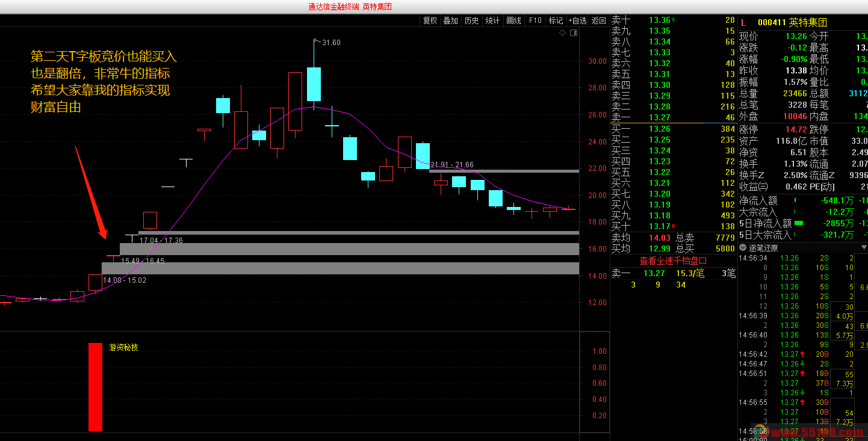Select the 卖一 order row at 13.27 with volume 46
The width and height of the screenshot is (868, 441).
tap(673, 117)
